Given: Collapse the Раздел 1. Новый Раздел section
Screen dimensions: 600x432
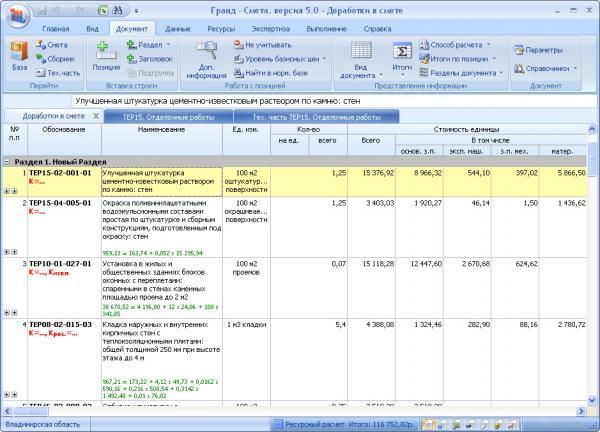Looking at the screenshot, I should [x=7, y=160].
